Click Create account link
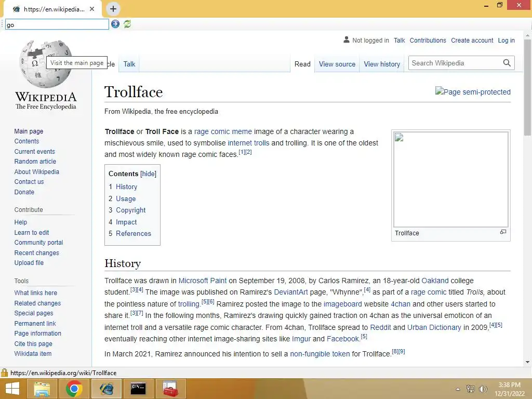Image resolution: width=532 pixels, height=399 pixels. click(472, 41)
